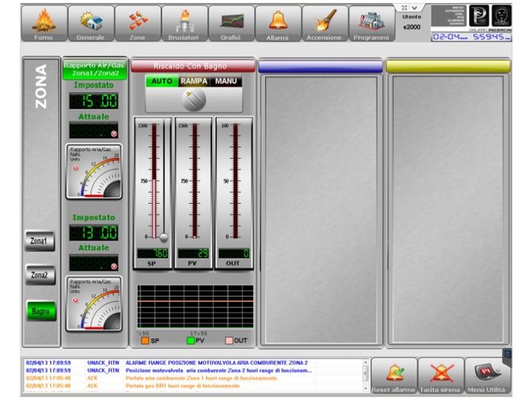Click the first Impostato value field showing 15.00

coord(93,101)
